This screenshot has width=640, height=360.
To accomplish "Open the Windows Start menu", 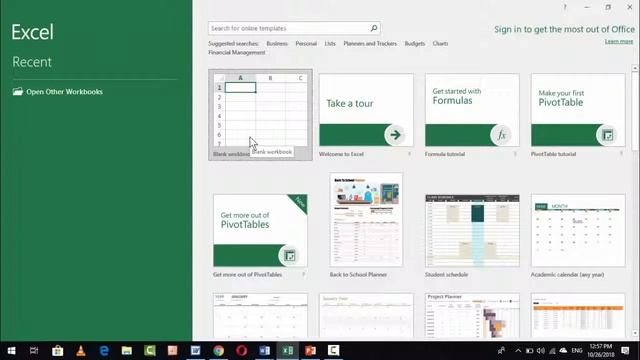I will click(11, 351).
